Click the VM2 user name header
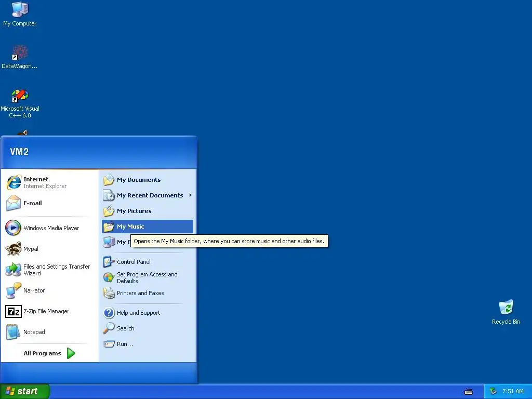The width and height of the screenshot is (532, 399). pos(19,152)
